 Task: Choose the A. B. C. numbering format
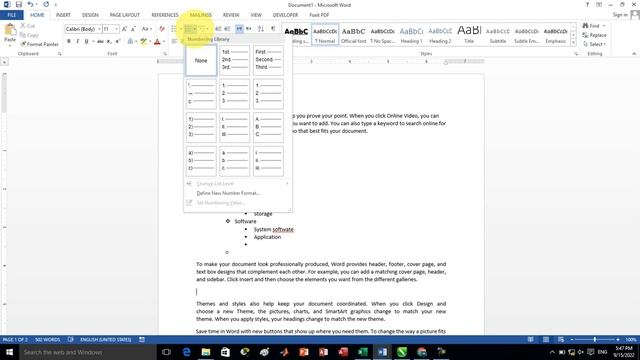pyautogui.click(x=268, y=127)
